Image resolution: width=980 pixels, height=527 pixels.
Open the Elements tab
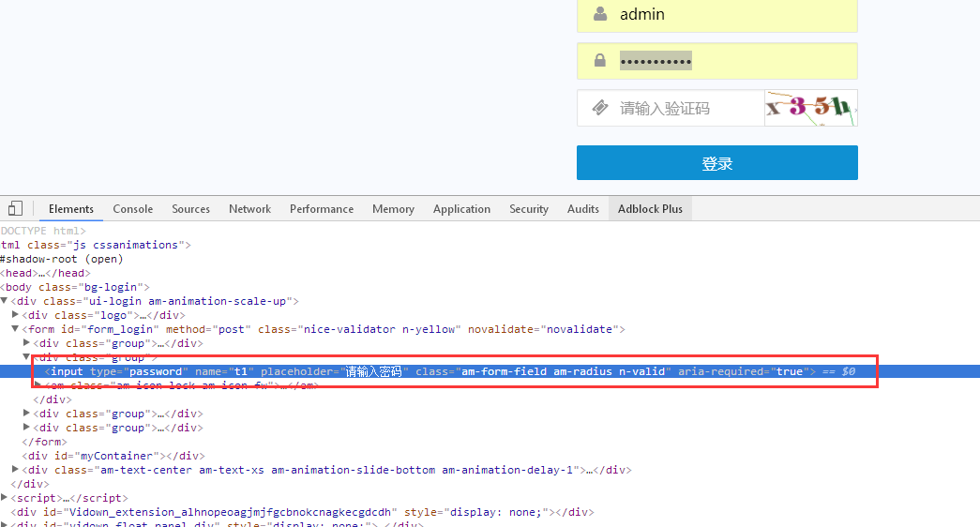tap(71, 209)
